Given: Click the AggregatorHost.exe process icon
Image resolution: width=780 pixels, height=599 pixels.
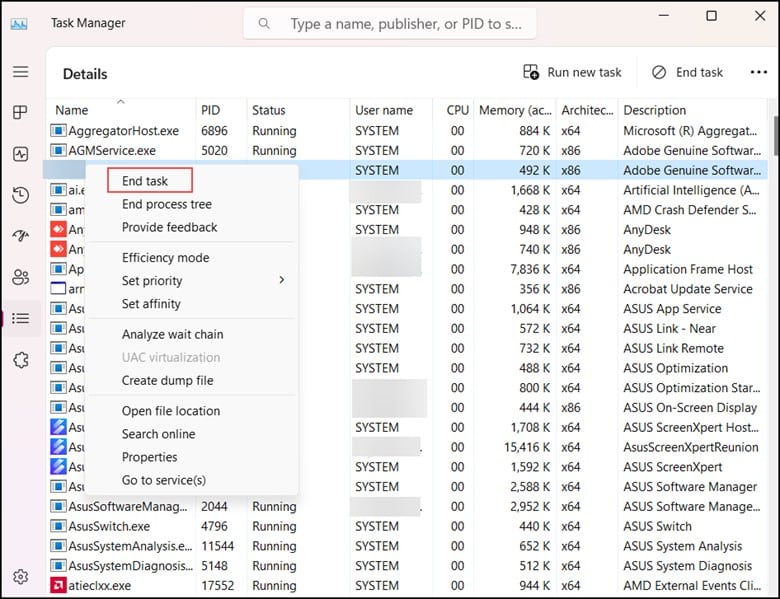Looking at the screenshot, I should tap(58, 131).
